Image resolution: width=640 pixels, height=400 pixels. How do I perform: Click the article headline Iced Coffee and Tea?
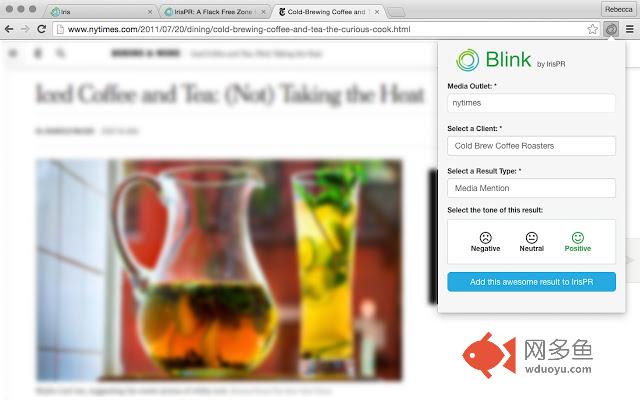click(230, 94)
